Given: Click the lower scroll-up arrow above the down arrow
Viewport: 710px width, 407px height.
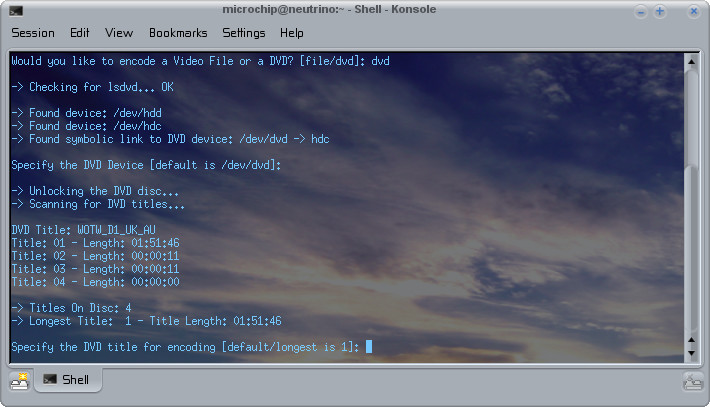Looking at the screenshot, I should click(x=691, y=340).
